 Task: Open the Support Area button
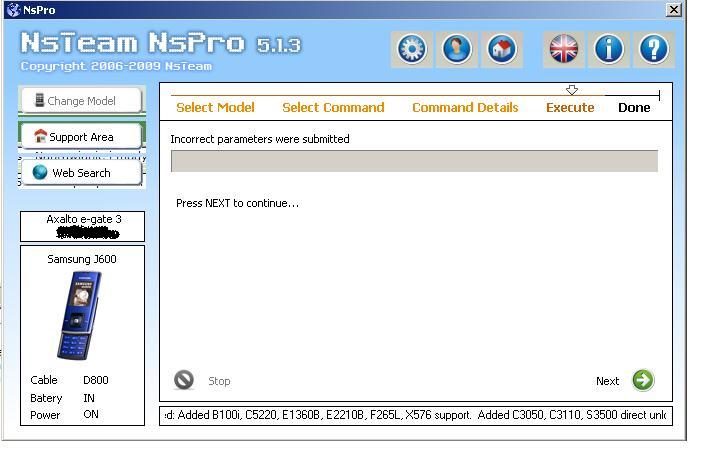(x=81, y=136)
